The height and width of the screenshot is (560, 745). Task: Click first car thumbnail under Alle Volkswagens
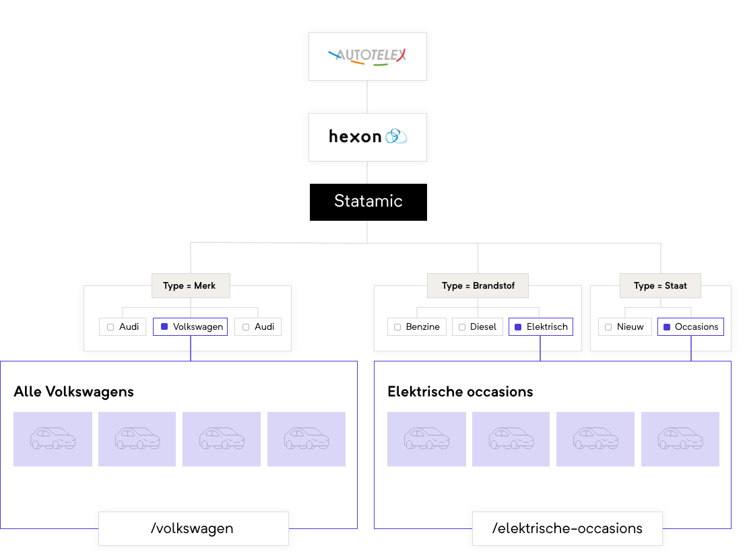tap(53, 439)
